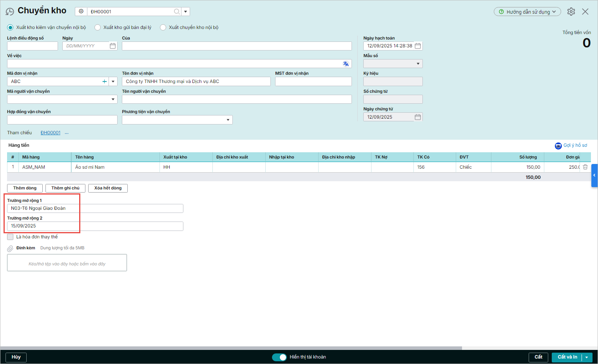Open calendar picker for Ngày hạch toán
This screenshot has height=364, width=598.
[418, 46]
